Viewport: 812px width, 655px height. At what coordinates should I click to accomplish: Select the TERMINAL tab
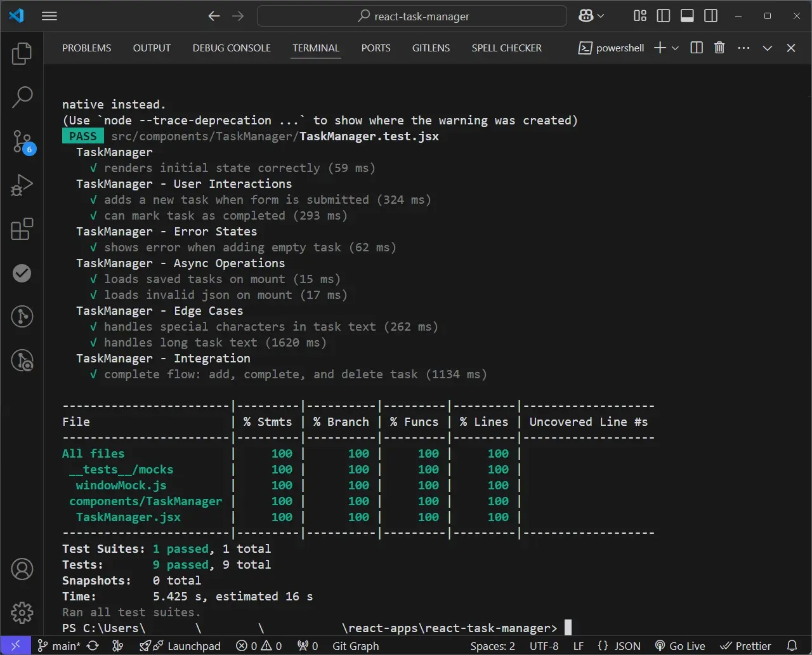coord(316,48)
